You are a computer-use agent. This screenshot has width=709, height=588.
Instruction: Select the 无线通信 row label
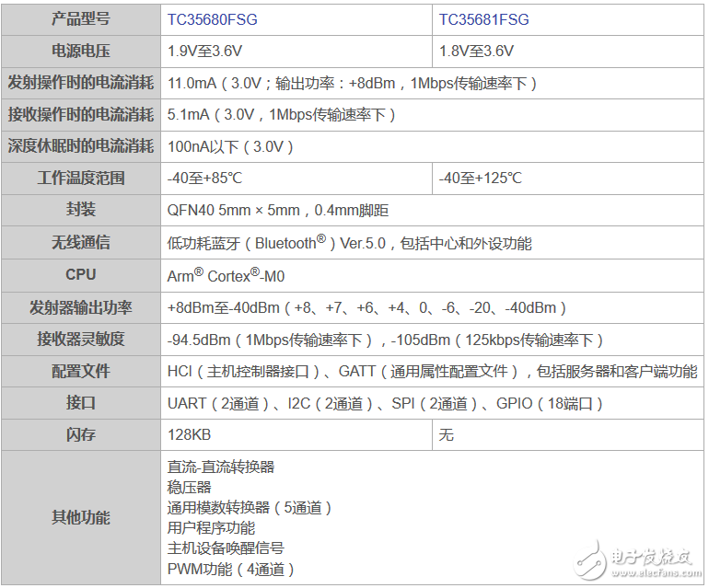point(81,242)
